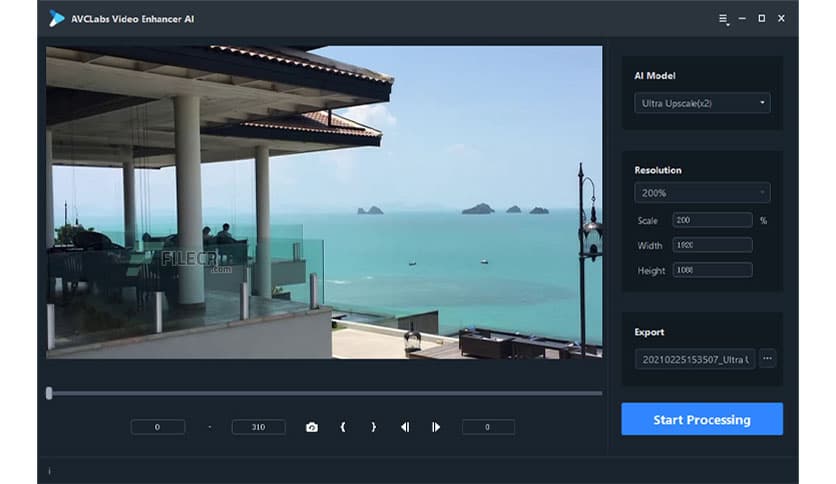Screen dimensions: 836x484
Task: Set trim end with right brace icon
Action: 373,427
